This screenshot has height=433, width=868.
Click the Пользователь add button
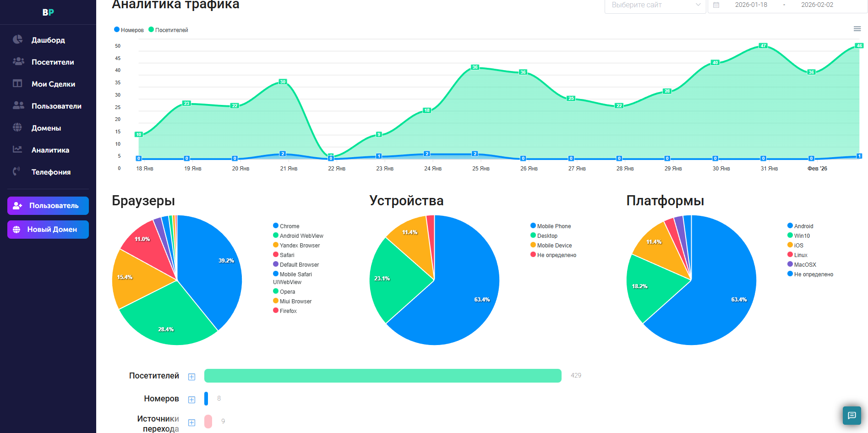point(48,206)
